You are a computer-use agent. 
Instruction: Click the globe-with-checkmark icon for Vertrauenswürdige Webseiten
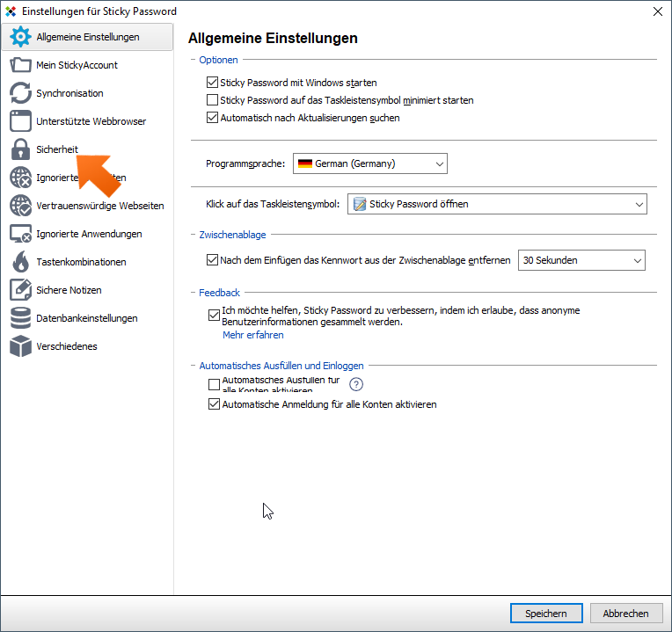click(20, 206)
